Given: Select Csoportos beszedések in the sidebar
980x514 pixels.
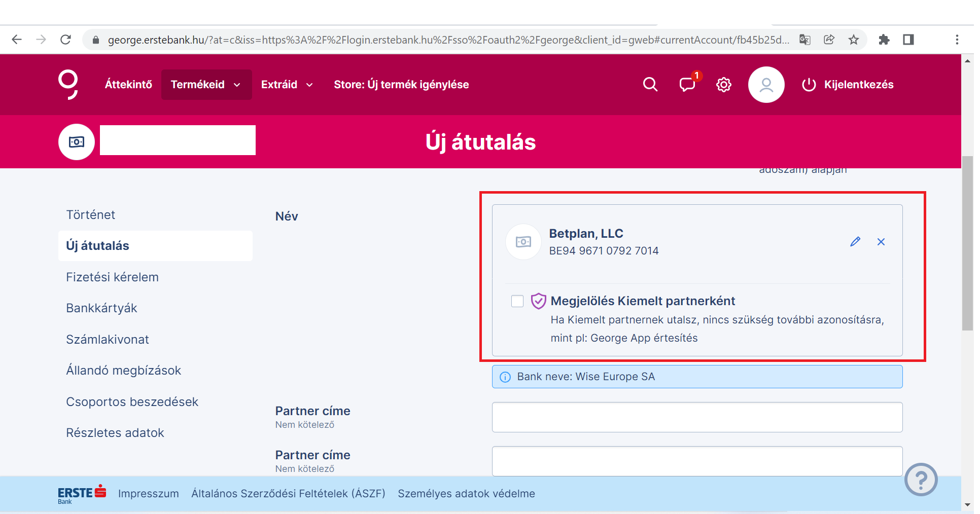Looking at the screenshot, I should click(132, 402).
